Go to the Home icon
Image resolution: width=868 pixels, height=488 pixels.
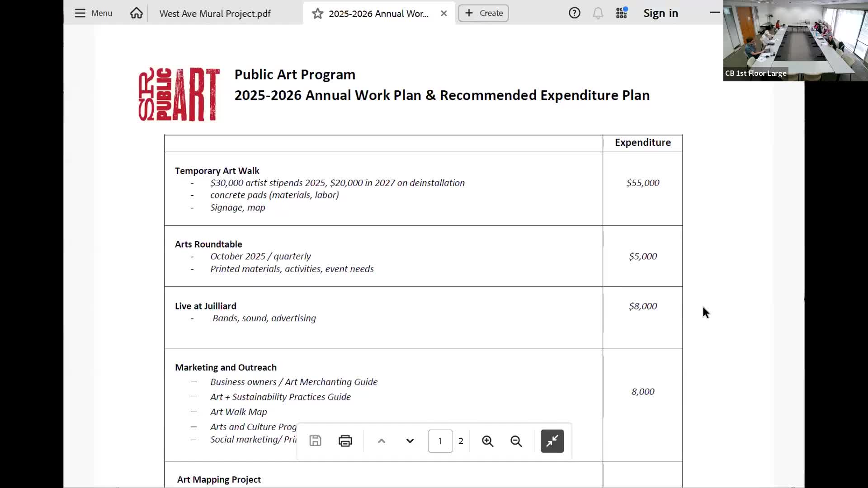point(136,13)
